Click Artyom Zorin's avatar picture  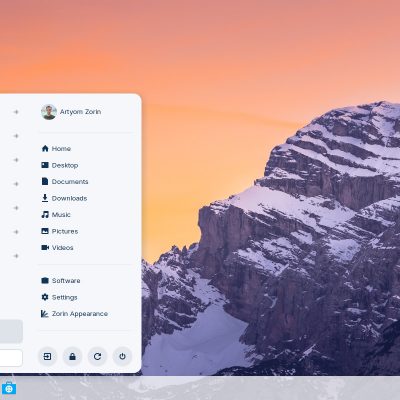49,112
